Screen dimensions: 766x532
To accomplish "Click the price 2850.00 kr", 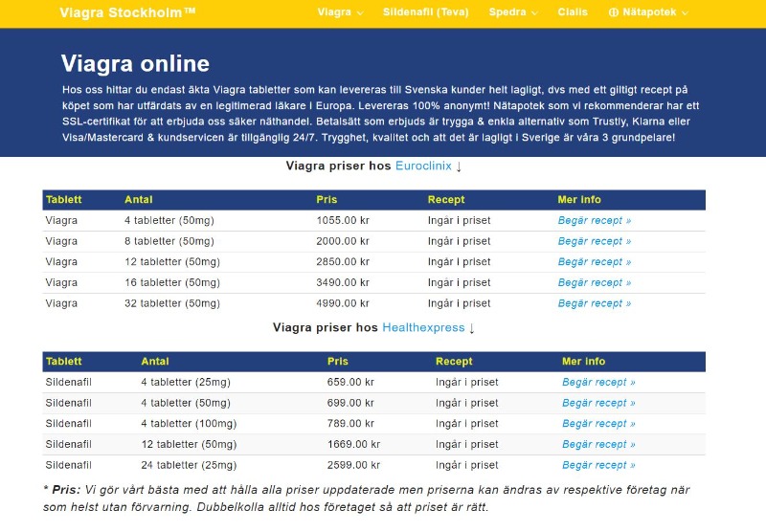I will [343, 262].
